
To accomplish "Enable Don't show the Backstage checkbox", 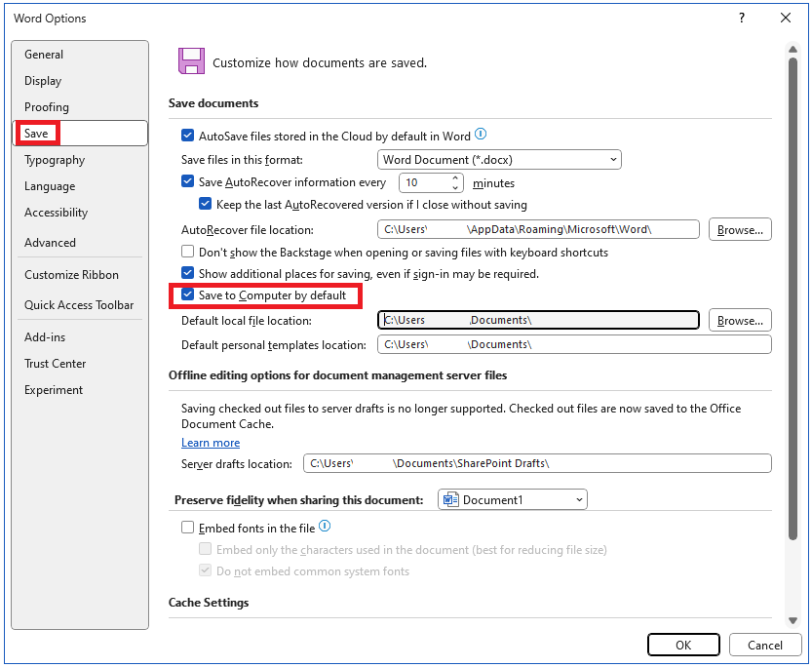I will click(187, 252).
